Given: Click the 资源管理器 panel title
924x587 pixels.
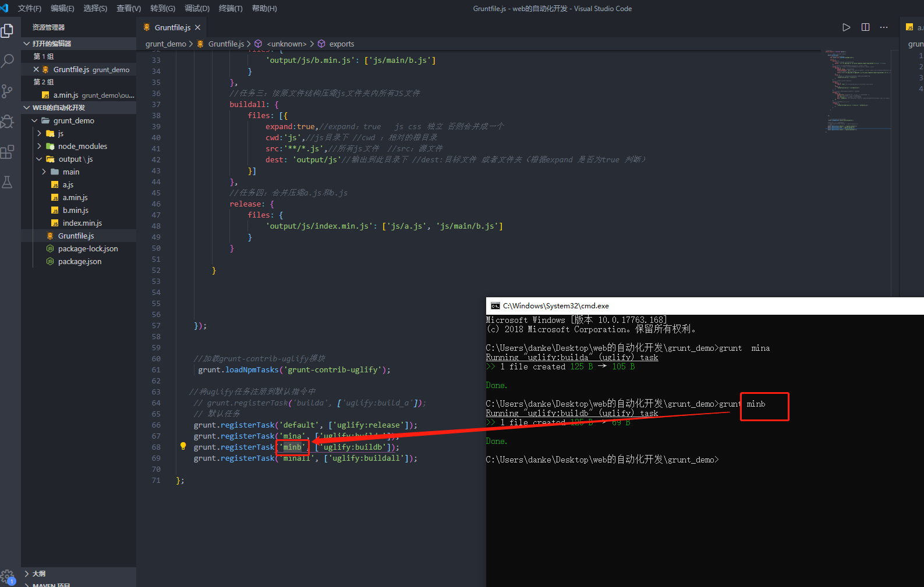Looking at the screenshot, I should point(49,27).
